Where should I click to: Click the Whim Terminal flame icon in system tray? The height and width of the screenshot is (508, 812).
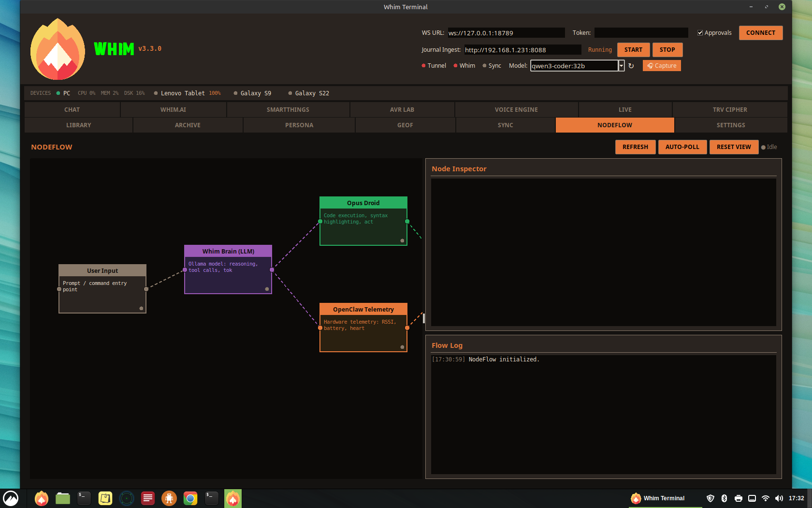pos(635,498)
